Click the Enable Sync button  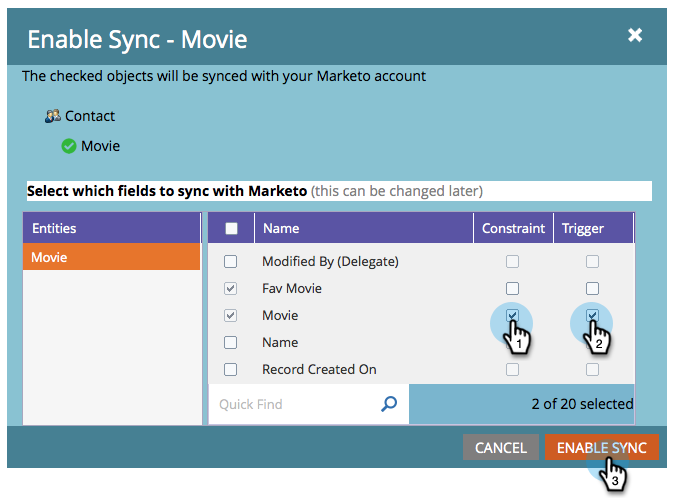click(602, 447)
